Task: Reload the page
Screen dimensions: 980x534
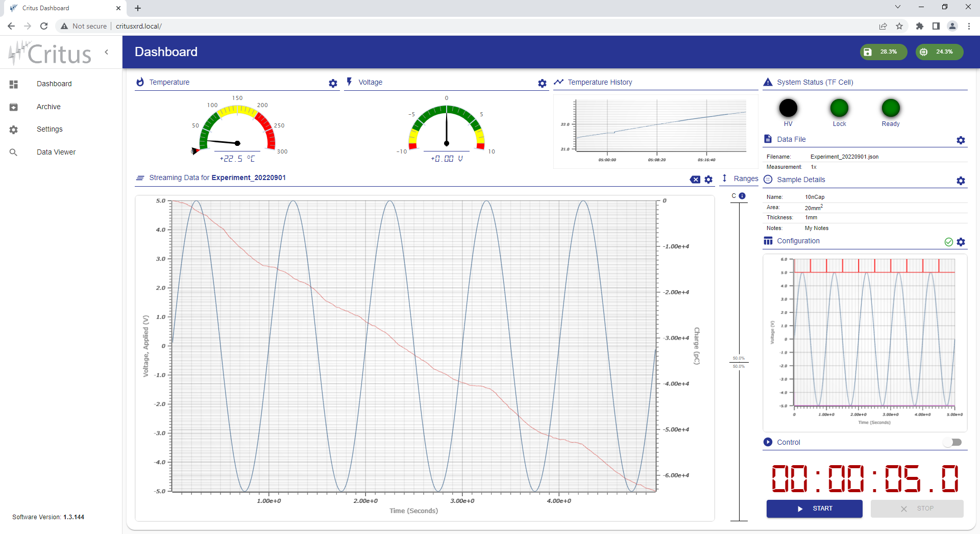Action: (44, 26)
